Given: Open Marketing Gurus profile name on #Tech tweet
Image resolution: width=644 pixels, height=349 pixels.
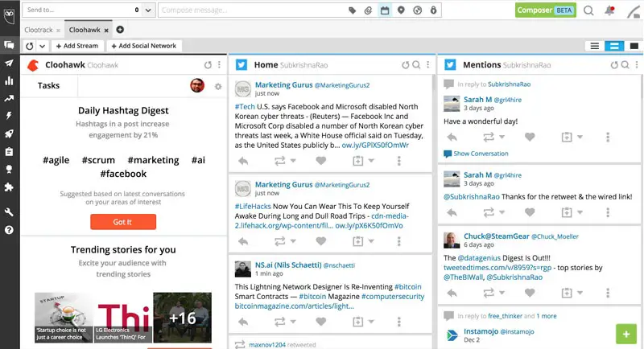Looking at the screenshot, I should (284, 85).
